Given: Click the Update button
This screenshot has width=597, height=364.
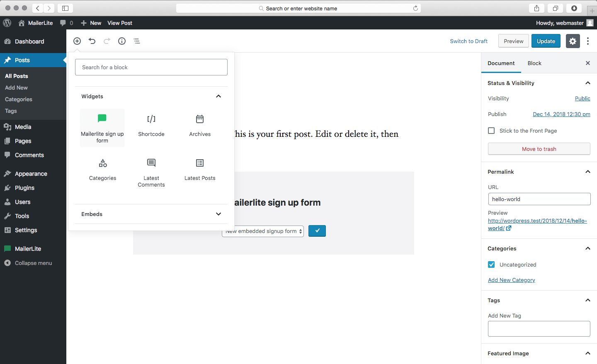Looking at the screenshot, I should pyautogui.click(x=546, y=41).
